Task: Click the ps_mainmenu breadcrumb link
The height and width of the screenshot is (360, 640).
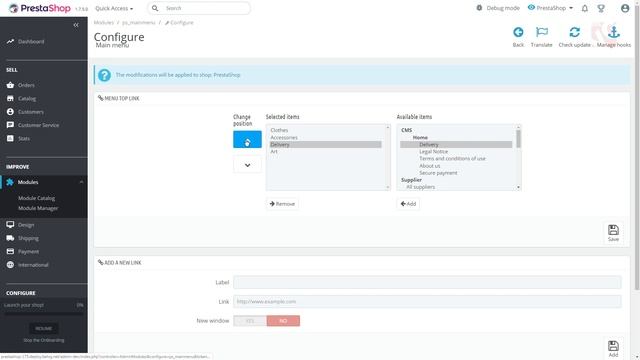Action: (139, 22)
